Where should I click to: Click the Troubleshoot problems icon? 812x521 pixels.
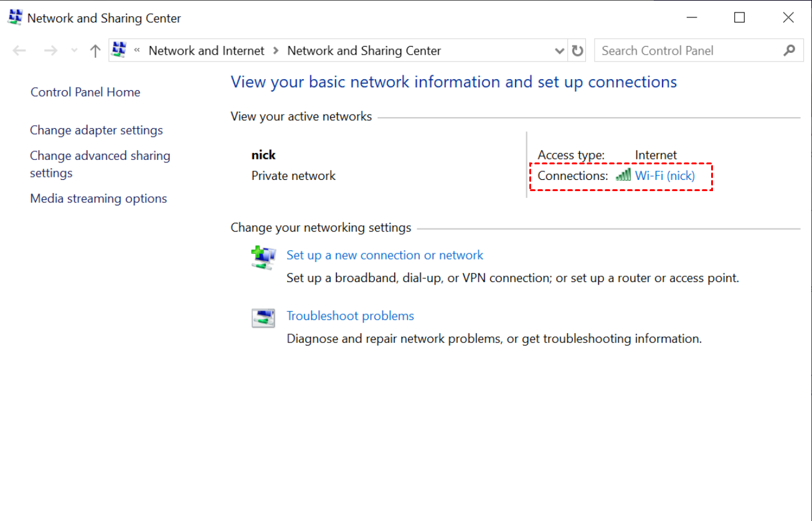click(x=263, y=318)
